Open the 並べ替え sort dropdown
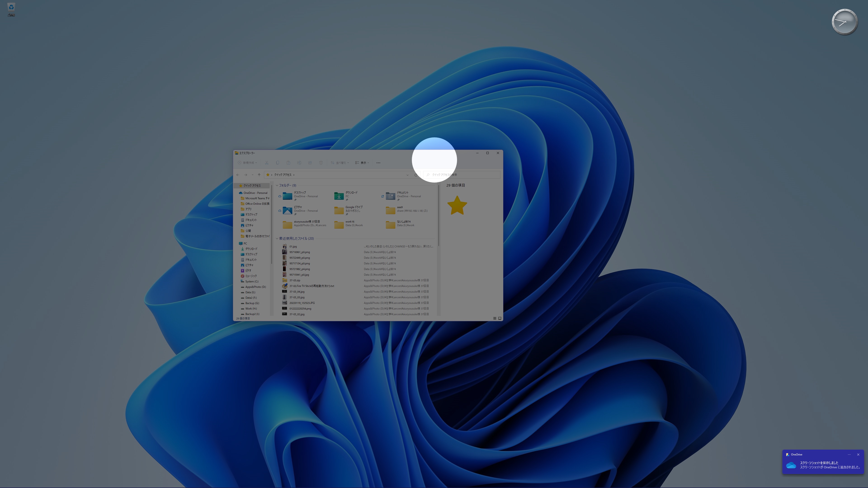 tap(340, 163)
